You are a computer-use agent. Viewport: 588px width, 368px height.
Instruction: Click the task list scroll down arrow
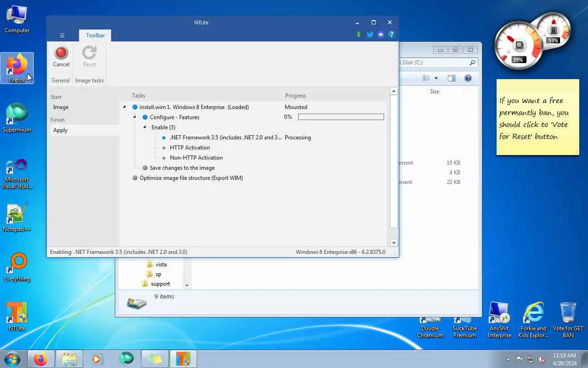pyautogui.click(x=394, y=242)
